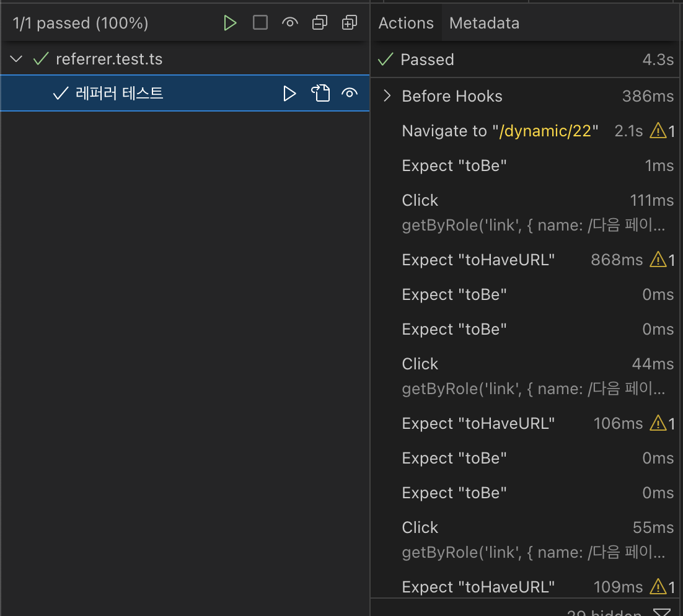
Task: Switch to the Metadata tab
Action: tap(484, 24)
